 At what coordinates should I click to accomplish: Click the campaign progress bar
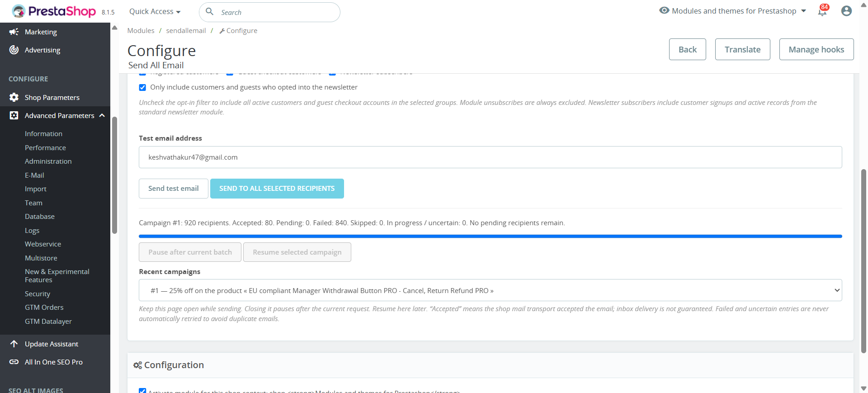coord(490,236)
